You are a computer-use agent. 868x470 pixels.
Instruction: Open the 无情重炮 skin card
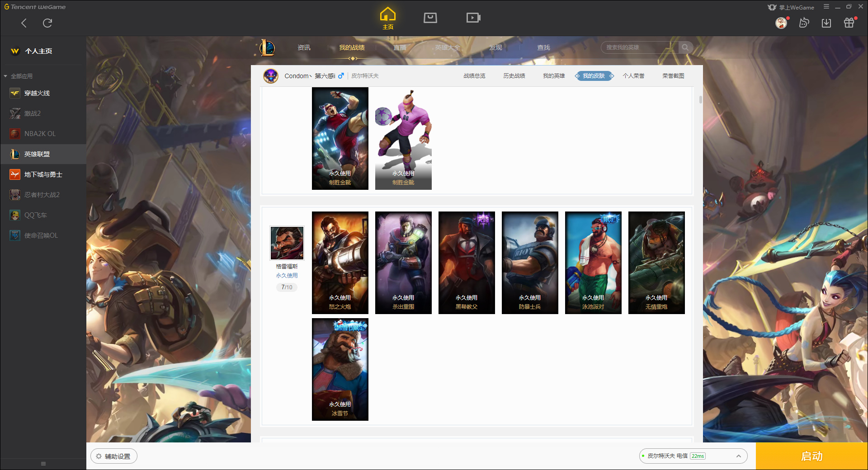[656, 263]
